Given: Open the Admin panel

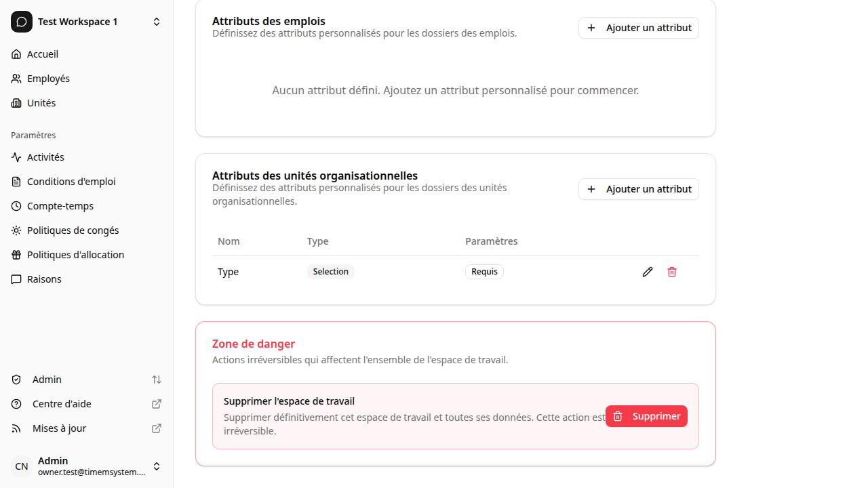Looking at the screenshot, I should 46,379.
